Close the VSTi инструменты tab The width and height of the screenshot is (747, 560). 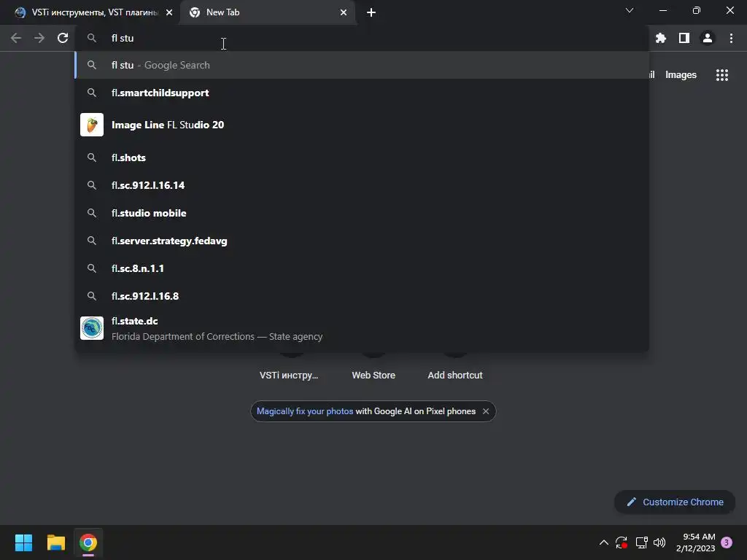[x=169, y=12]
